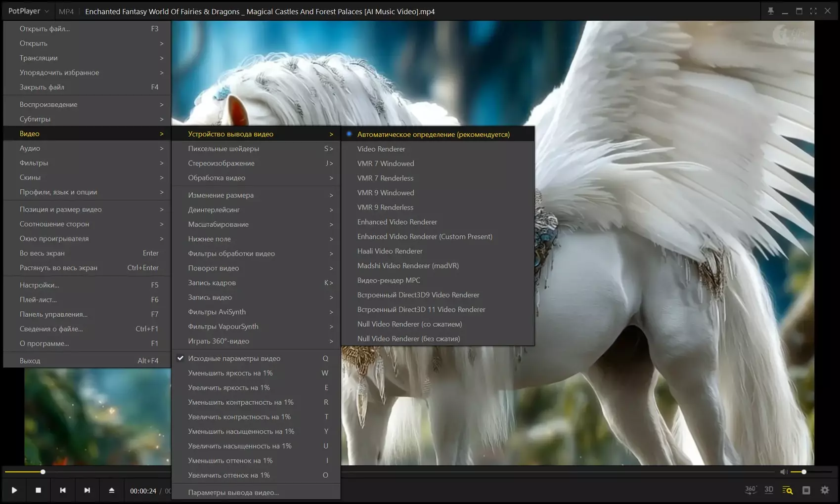Skip to the previous track
Screen dimensions: 840x504
coord(63,490)
